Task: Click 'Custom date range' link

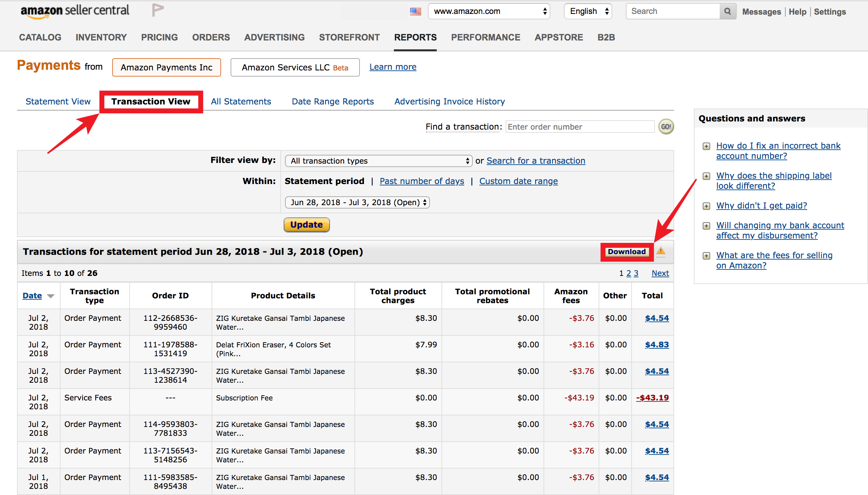Action: tap(518, 181)
